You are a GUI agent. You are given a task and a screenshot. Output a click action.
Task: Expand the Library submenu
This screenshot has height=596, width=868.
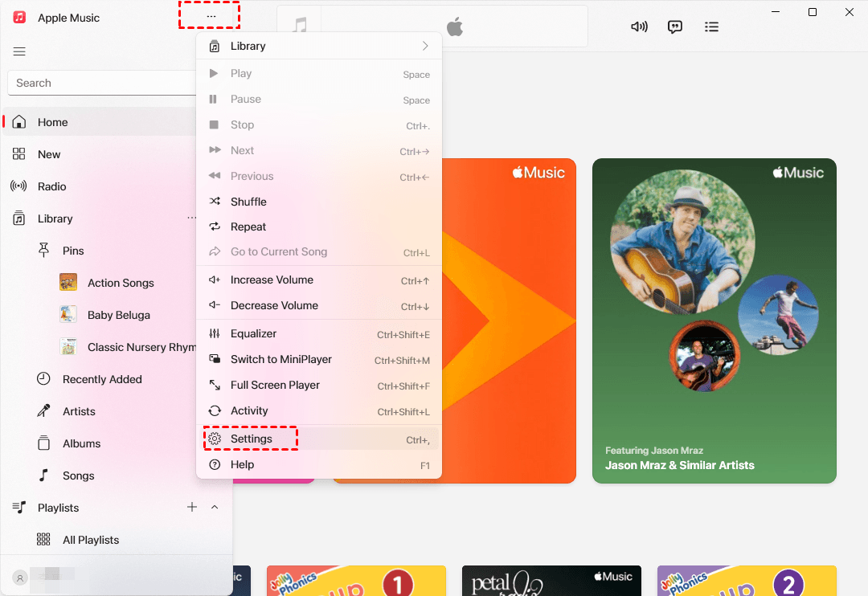pos(319,46)
